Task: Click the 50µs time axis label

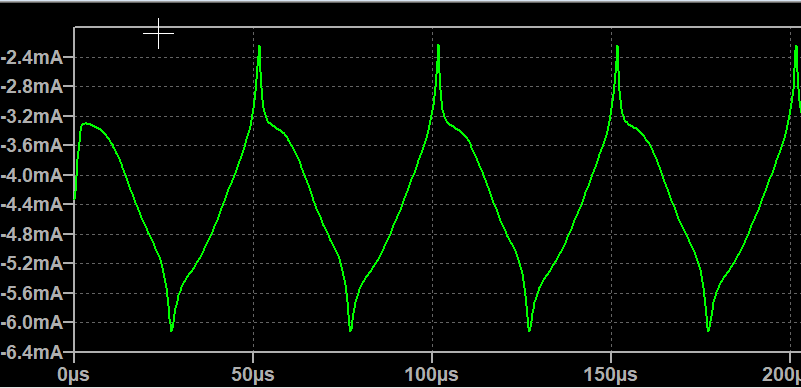Action: point(253,375)
